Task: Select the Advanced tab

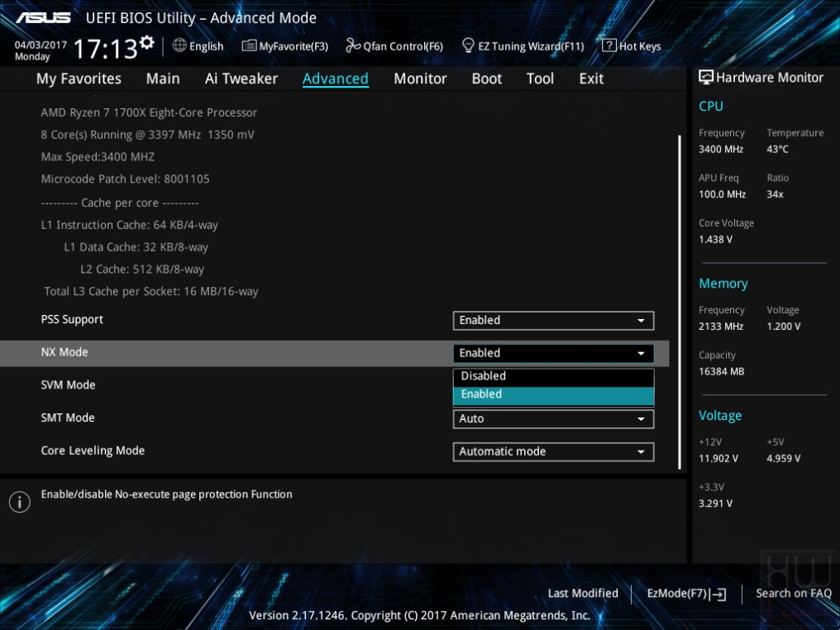Action: (336, 79)
